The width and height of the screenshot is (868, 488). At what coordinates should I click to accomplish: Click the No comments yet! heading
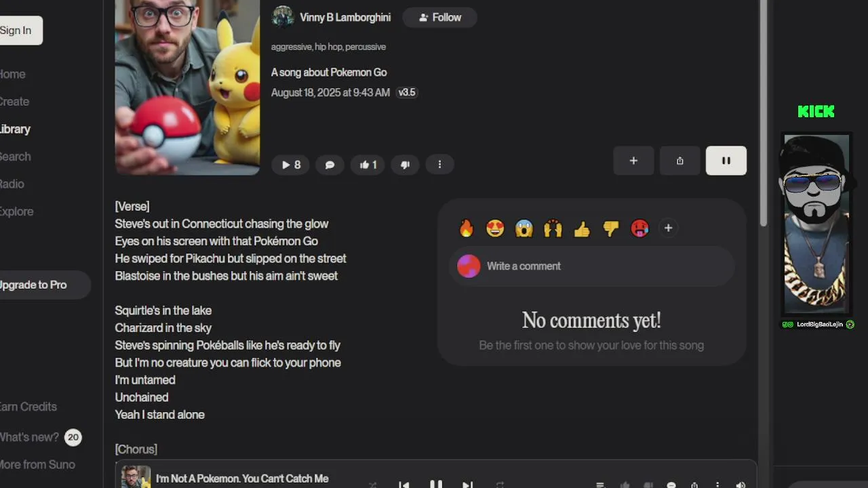591,320
